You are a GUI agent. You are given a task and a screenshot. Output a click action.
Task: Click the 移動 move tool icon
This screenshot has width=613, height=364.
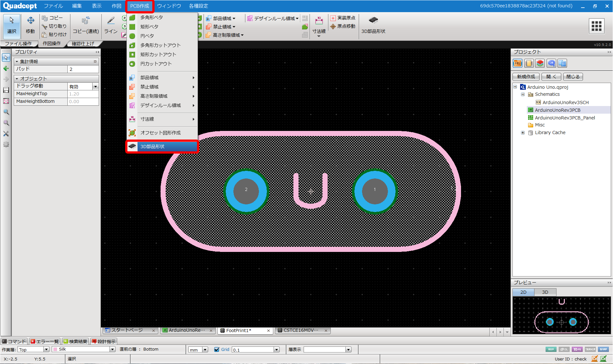point(30,21)
